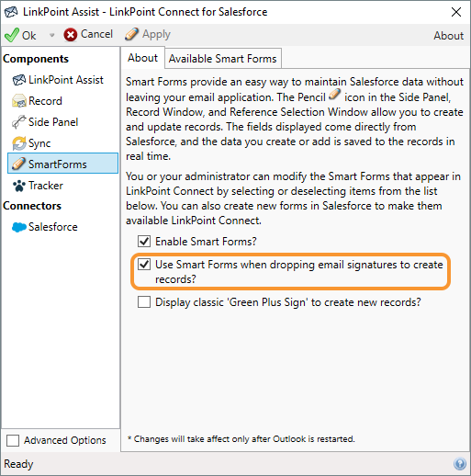Click the Cancel button label
Viewport: 471px width, 476px height.
click(x=96, y=34)
